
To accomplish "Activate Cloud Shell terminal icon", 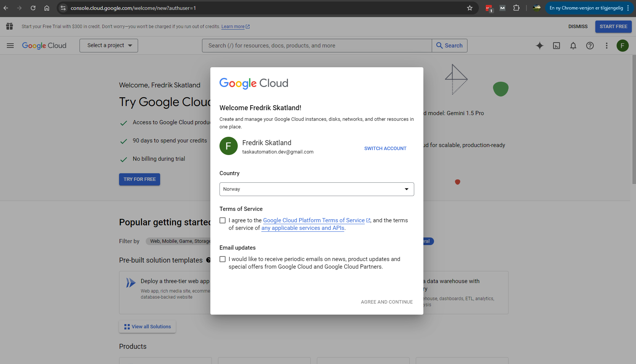I will 556,46.
